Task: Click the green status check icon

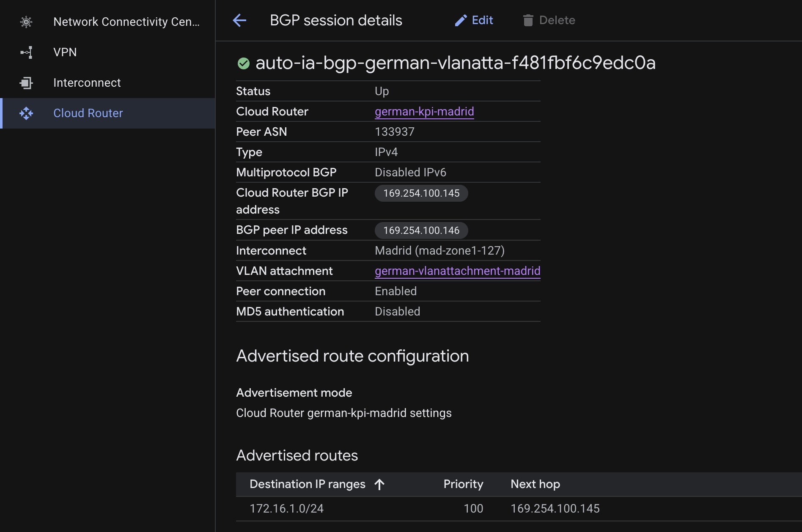Action: 243,63
